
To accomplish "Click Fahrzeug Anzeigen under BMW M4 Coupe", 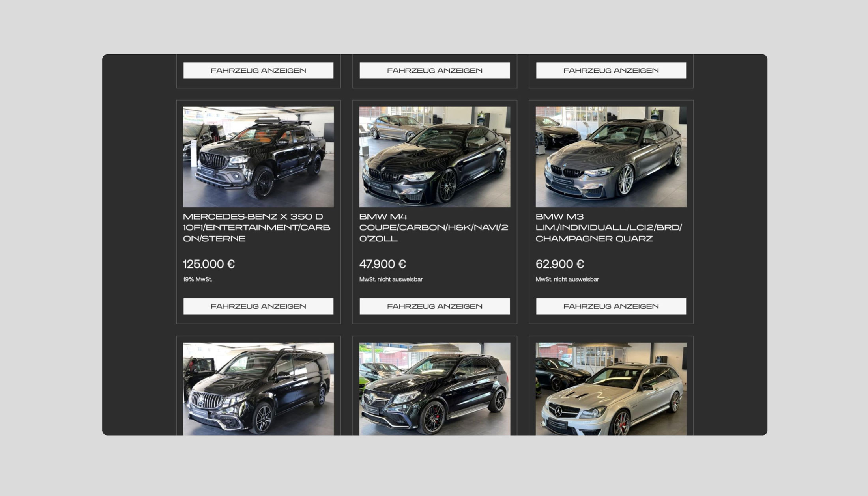I will click(x=435, y=306).
